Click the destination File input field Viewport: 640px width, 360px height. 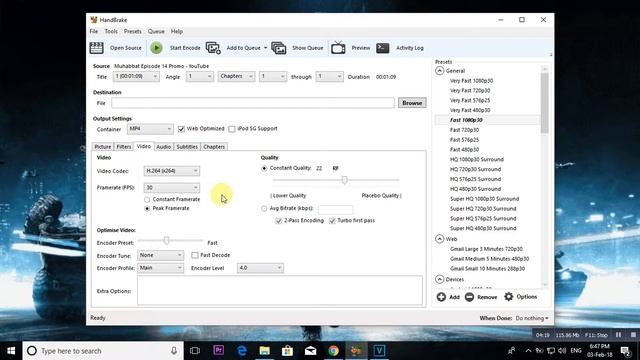(253, 103)
